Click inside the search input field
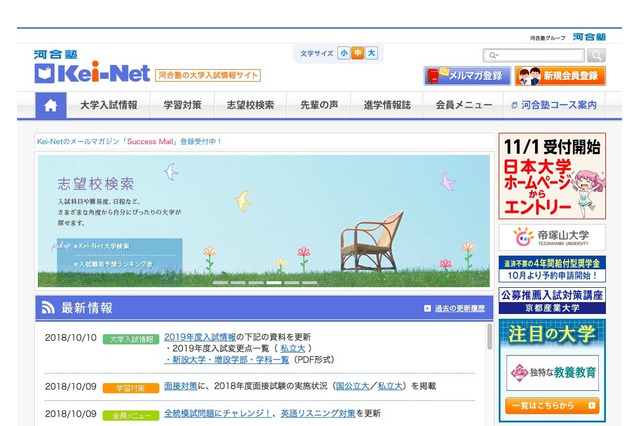Screen dimensions: 640x426 (534, 55)
